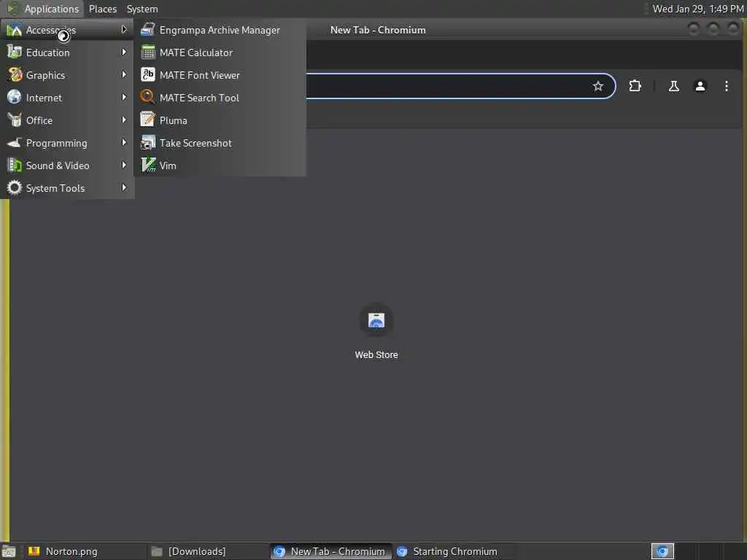Expand Education submenu arrow
Screen dimensions: 747x560
(x=124, y=52)
